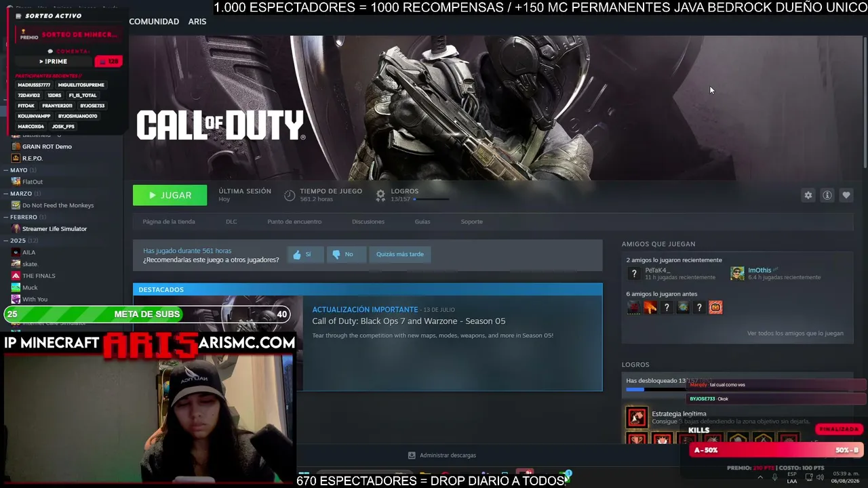Open the game info icon
The height and width of the screenshot is (488, 868).
(827, 195)
